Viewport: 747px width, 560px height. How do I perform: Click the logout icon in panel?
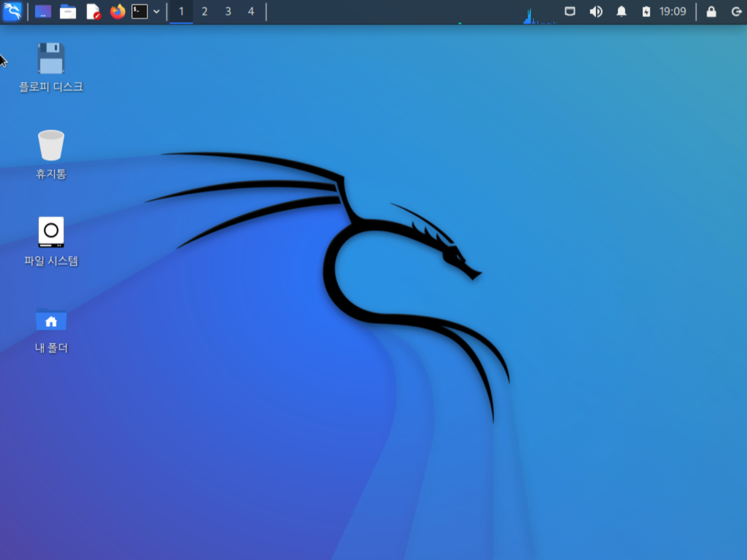736,11
